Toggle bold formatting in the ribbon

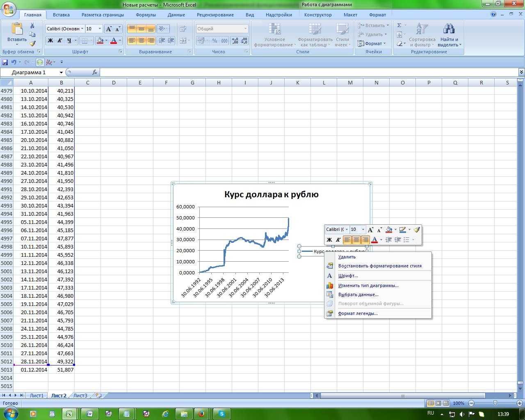50,41
